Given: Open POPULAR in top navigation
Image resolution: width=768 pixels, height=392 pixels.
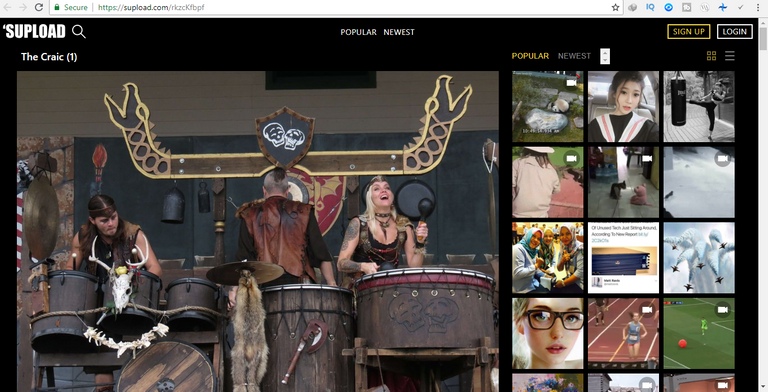Looking at the screenshot, I should tap(359, 32).
